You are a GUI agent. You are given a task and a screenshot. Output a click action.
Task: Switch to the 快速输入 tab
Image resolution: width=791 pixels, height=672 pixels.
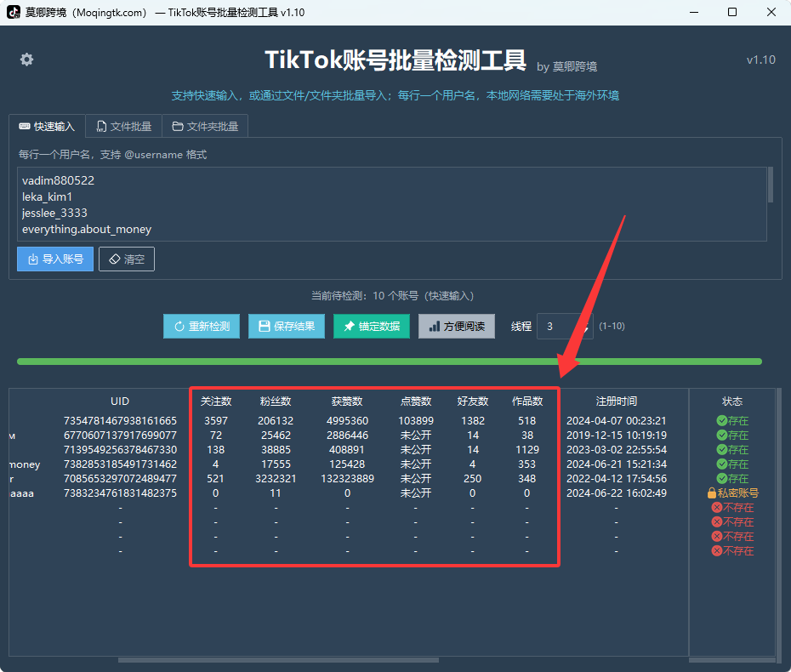[47, 126]
